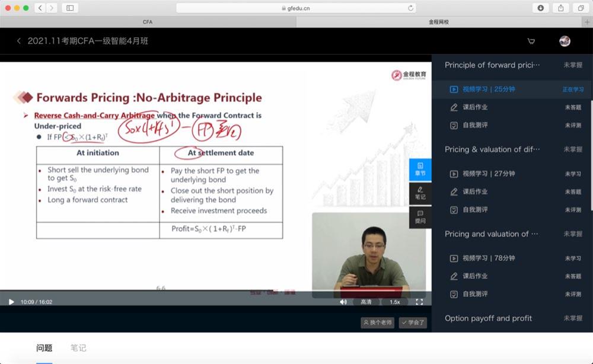Select the 笔记 tab below video
Viewport: 593px width, 364px height.
coord(78,348)
